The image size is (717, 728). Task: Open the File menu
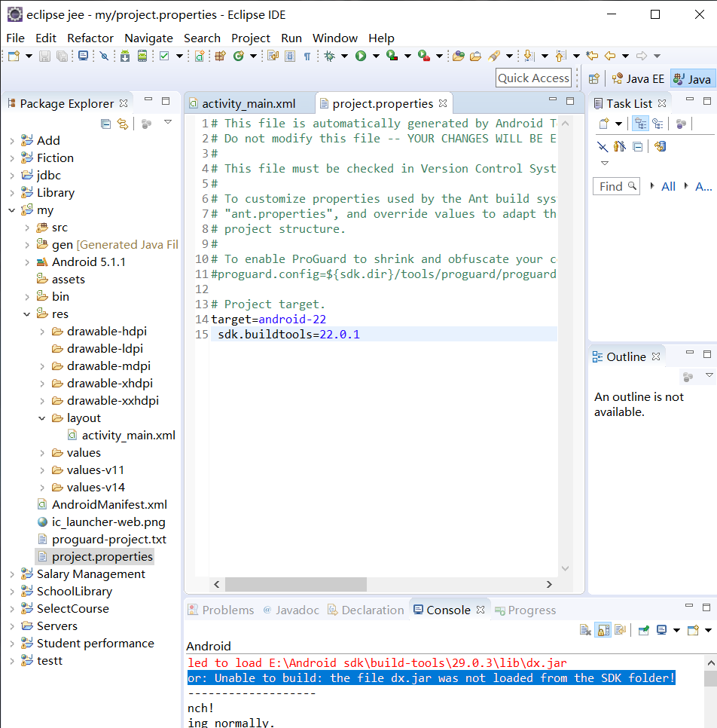pyautogui.click(x=15, y=38)
